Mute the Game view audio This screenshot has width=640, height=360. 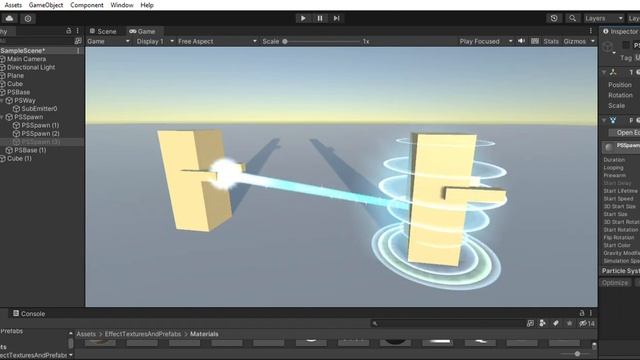[521, 41]
